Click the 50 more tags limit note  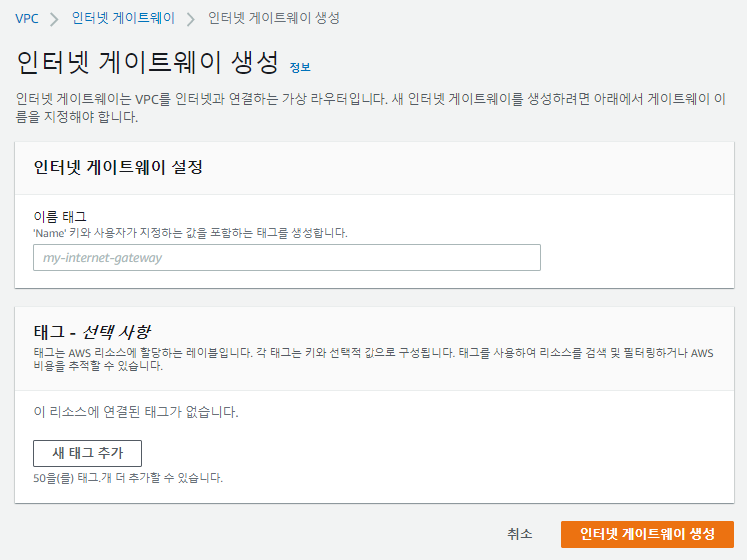tap(128, 477)
